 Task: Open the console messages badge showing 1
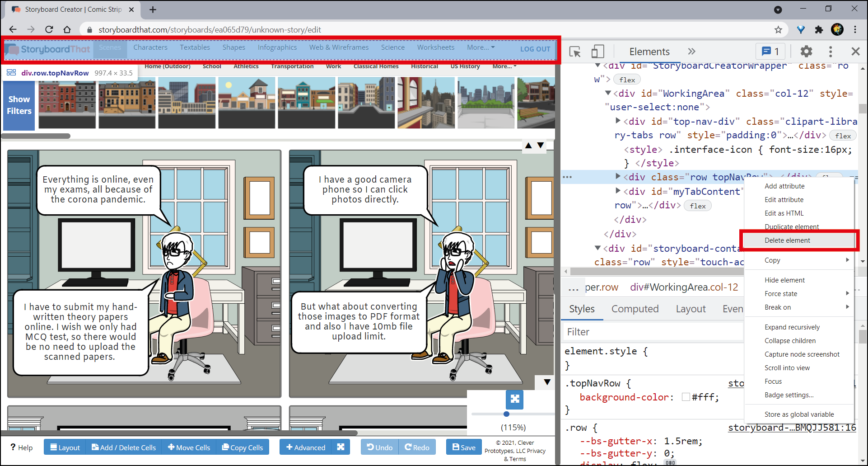pyautogui.click(x=770, y=52)
